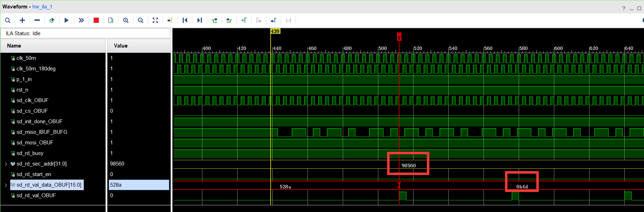This screenshot has width=644, height=212.
Task: Export ILA data icon
Action: click(x=111, y=20)
